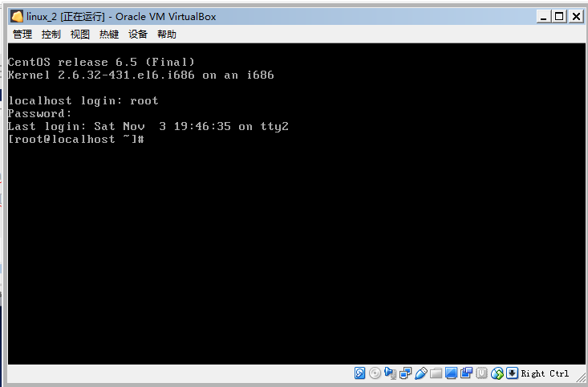This screenshot has height=387, width=588.
Task: Click the keyboard capture arrow icon
Action: pyautogui.click(x=512, y=373)
